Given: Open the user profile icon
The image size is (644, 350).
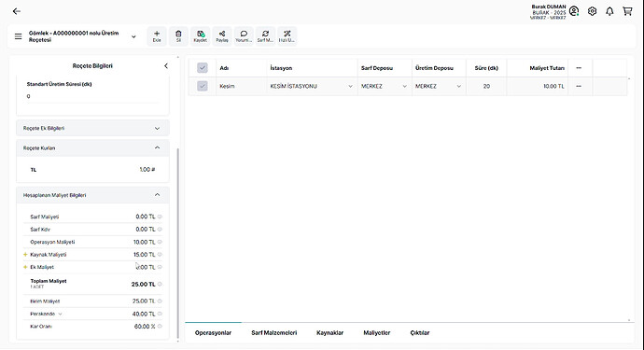Looking at the screenshot, I should 574,11.
